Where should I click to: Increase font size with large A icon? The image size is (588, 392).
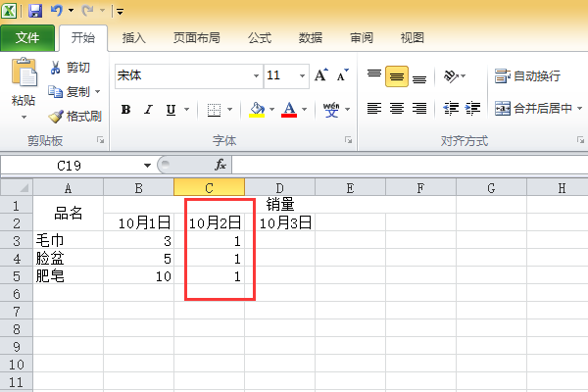coord(321,75)
